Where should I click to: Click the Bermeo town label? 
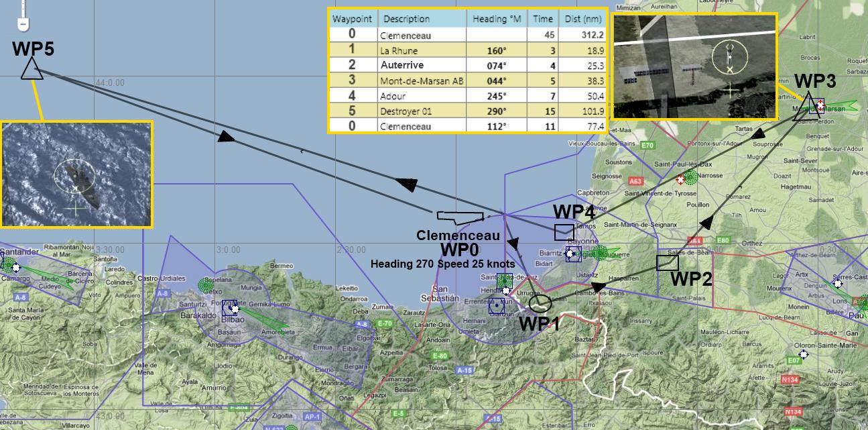281,266
